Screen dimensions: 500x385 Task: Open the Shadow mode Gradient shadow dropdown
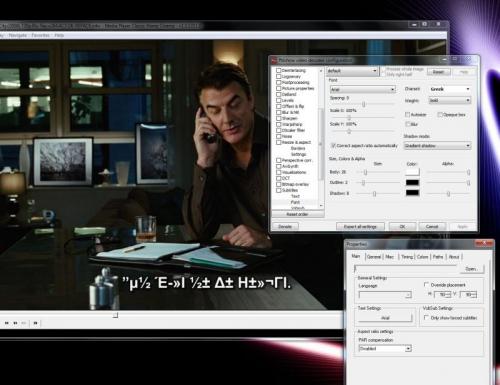coord(437,146)
